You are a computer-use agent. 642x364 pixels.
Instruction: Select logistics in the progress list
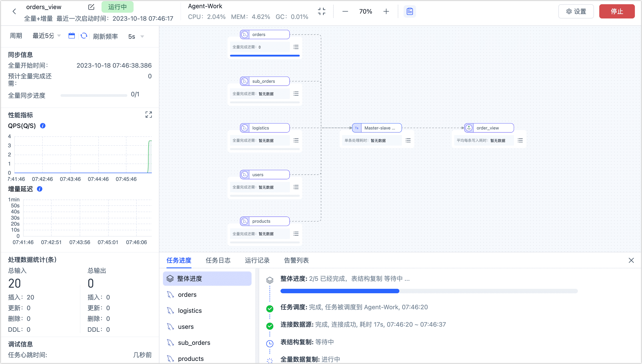207,311
